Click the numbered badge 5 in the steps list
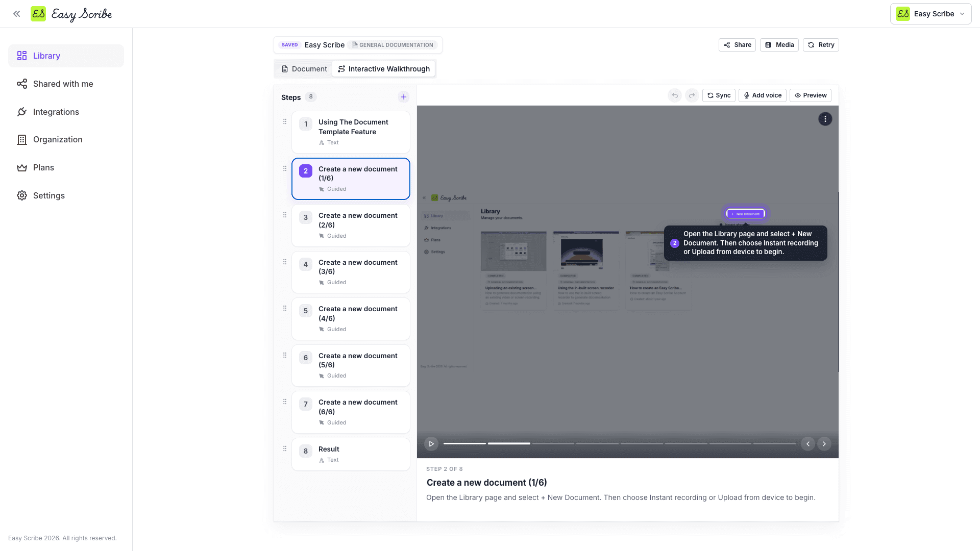 click(x=306, y=311)
